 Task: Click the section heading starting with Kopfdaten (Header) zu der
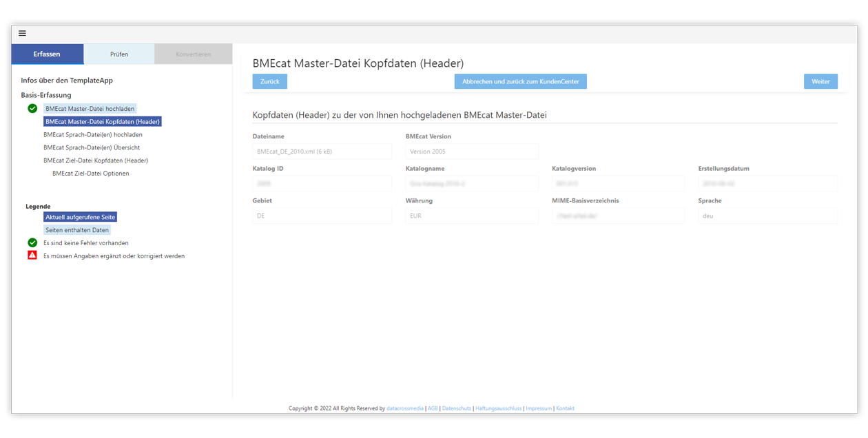[400, 115]
